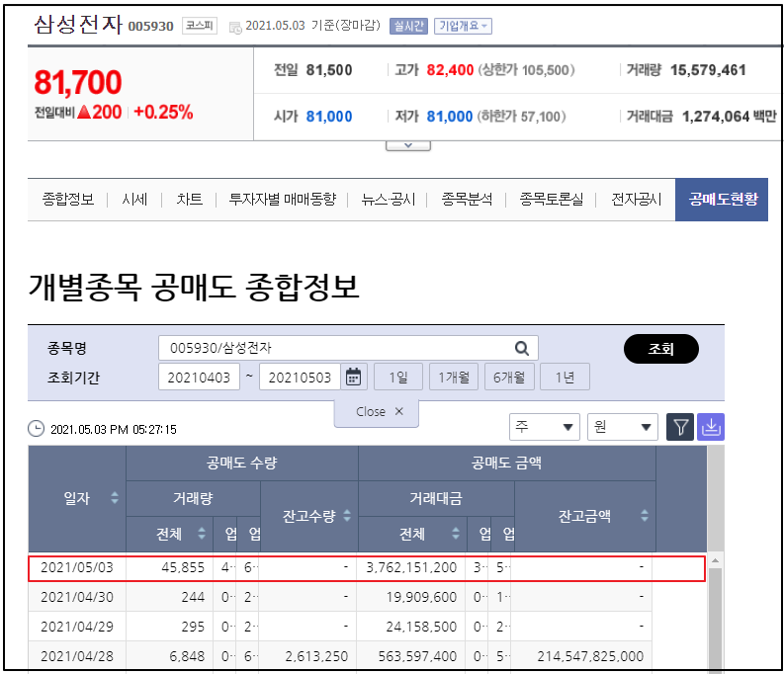This screenshot has width=784, height=674.
Task: Set period to 1일
Action: (398, 377)
